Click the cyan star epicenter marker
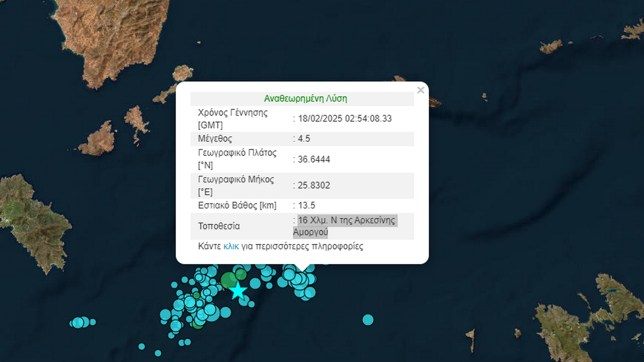 click(238, 291)
